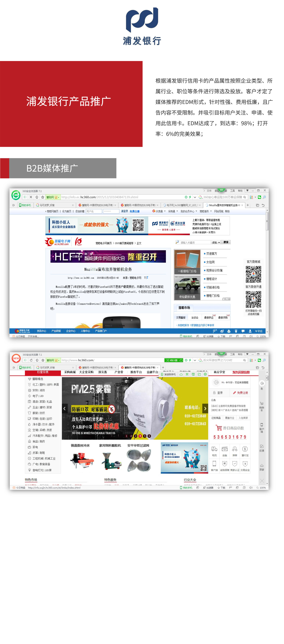Switch to 马可波罗_好搜 tab in article browser
The height and width of the screenshot is (644, 284).
click(55, 205)
